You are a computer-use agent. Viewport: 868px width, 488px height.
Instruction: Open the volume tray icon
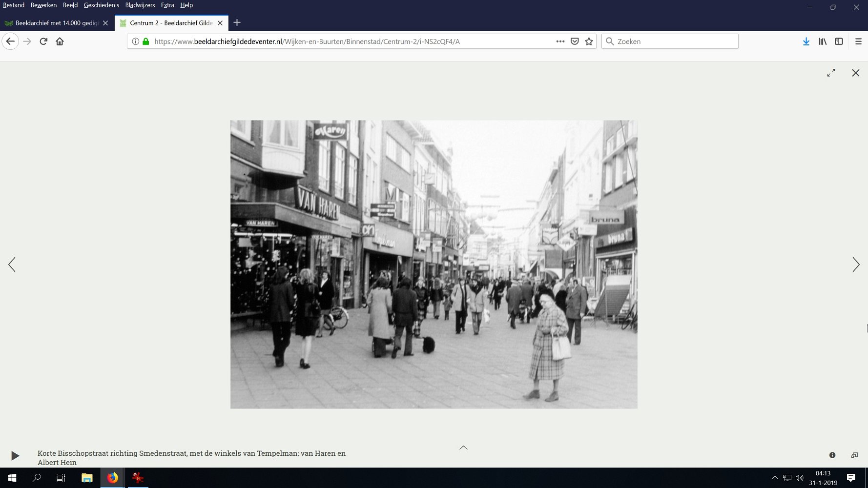coord(799,478)
